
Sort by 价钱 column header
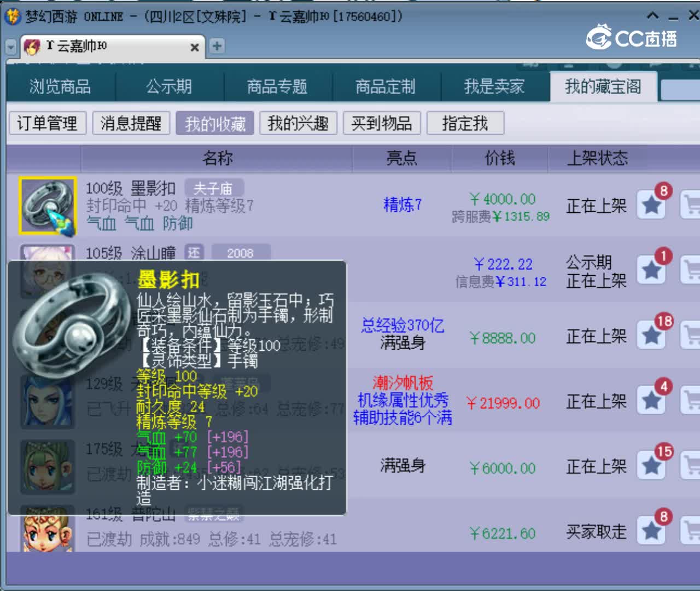pyautogui.click(x=499, y=159)
